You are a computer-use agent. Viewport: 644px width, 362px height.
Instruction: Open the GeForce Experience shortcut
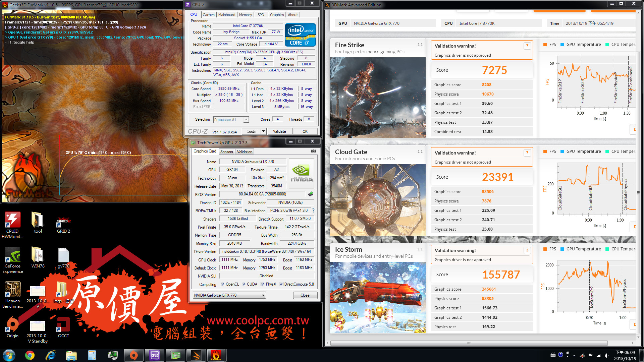point(13,260)
